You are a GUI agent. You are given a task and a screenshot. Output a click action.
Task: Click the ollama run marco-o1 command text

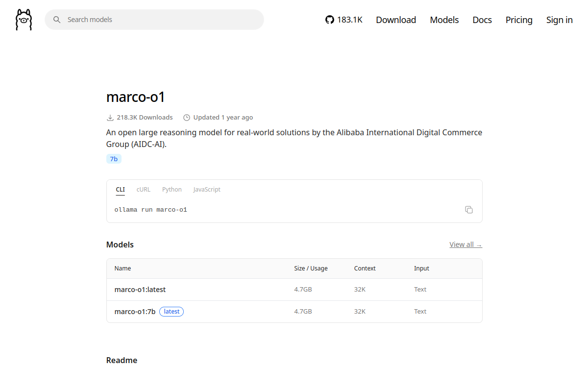click(x=151, y=210)
